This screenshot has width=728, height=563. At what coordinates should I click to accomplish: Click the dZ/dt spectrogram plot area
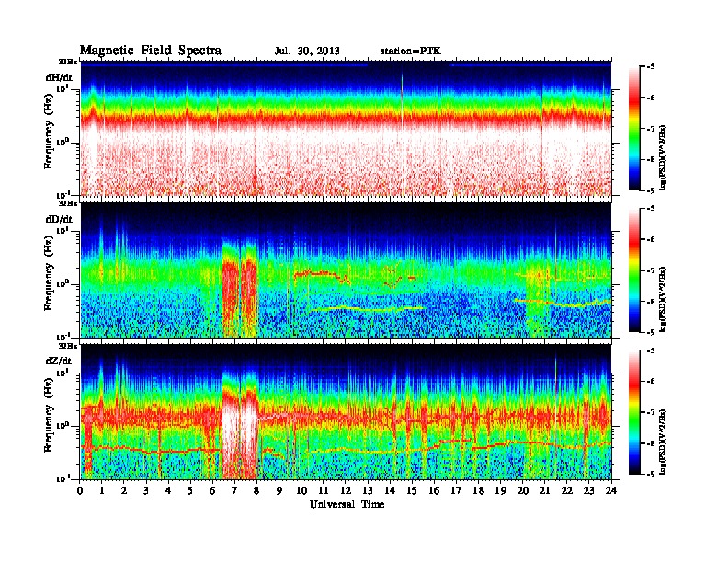point(346,412)
